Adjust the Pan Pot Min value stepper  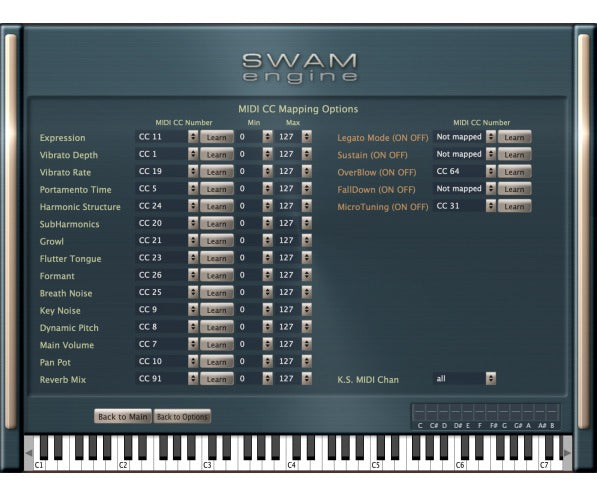tap(268, 361)
